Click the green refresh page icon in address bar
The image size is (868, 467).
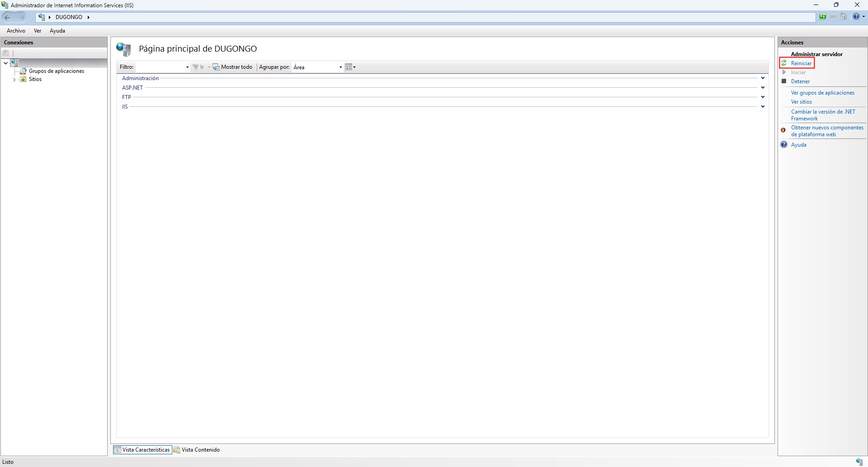(x=823, y=17)
